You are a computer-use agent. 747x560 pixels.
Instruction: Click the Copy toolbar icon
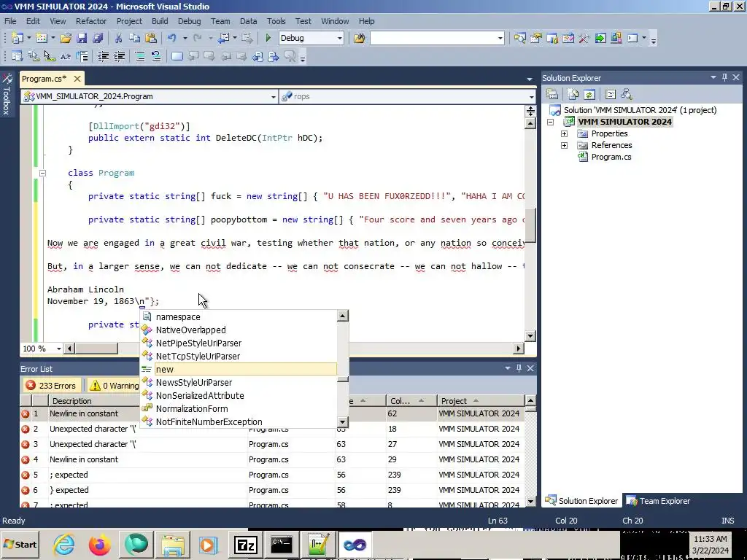[x=135, y=38]
